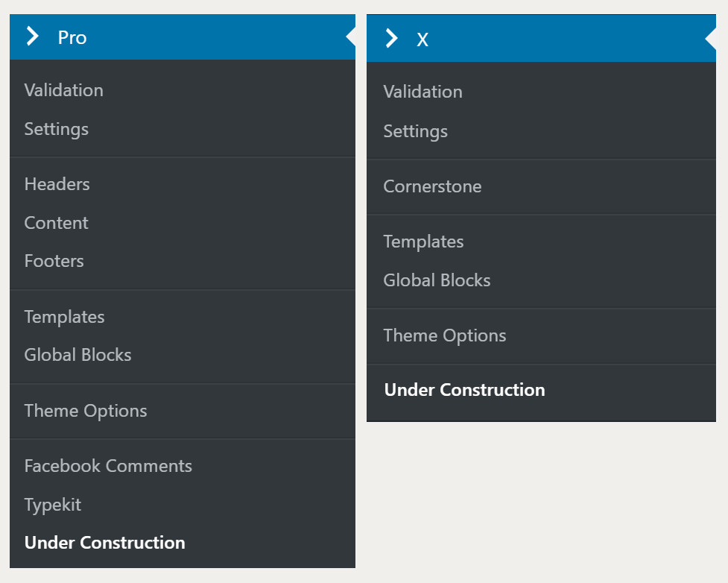Open Theme Options in the X menu
Image resolution: width=728 pixels, height=583 pixels.
(445, 335)
